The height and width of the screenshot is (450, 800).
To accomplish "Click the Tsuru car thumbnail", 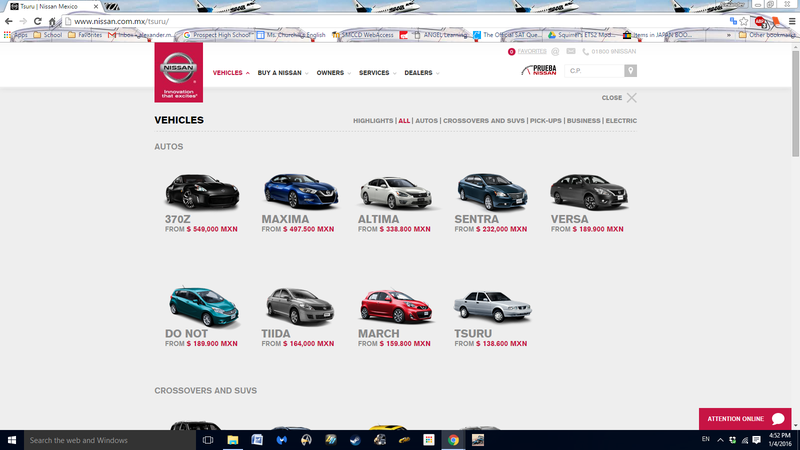I will click(x=492, y=306).
